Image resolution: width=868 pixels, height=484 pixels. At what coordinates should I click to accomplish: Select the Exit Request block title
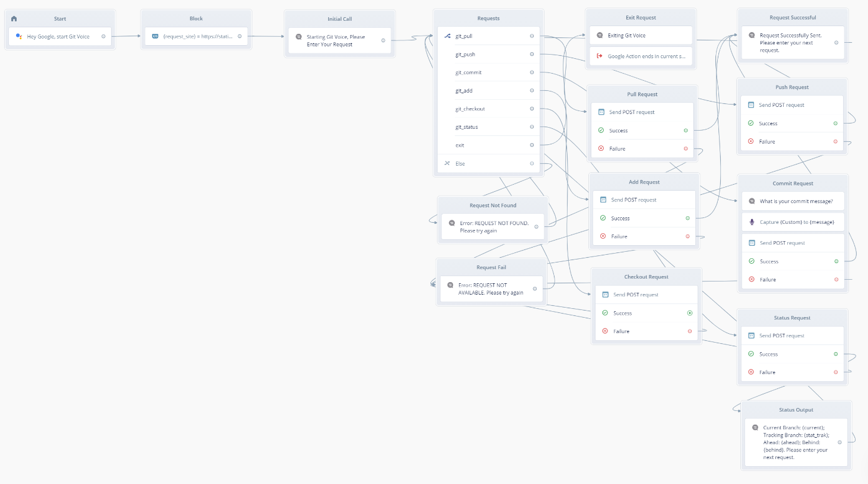641,18
